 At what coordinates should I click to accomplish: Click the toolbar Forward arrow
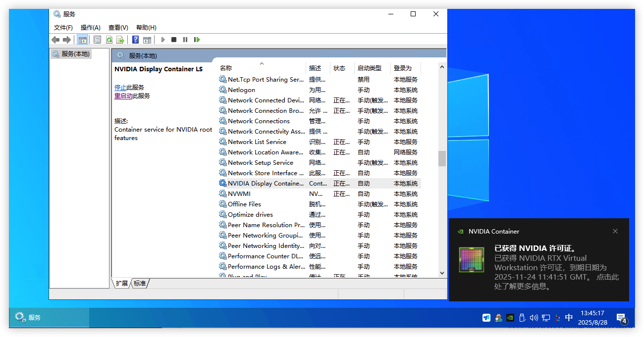point(67,40)
